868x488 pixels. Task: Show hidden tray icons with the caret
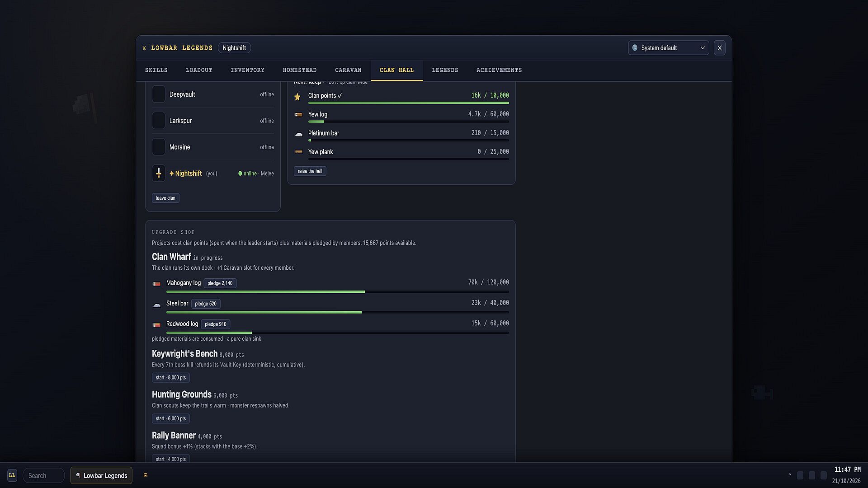coord(790,475)
